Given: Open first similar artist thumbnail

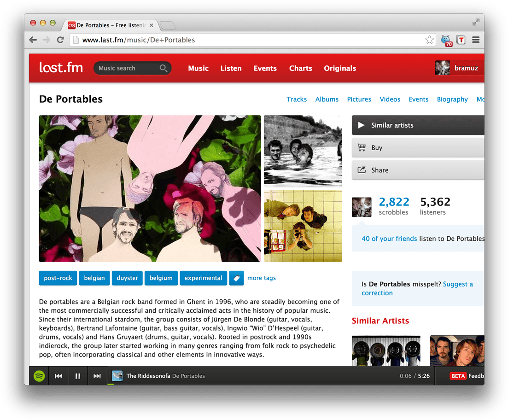Looking at the screenshot, I should click(x=386, y=351).
